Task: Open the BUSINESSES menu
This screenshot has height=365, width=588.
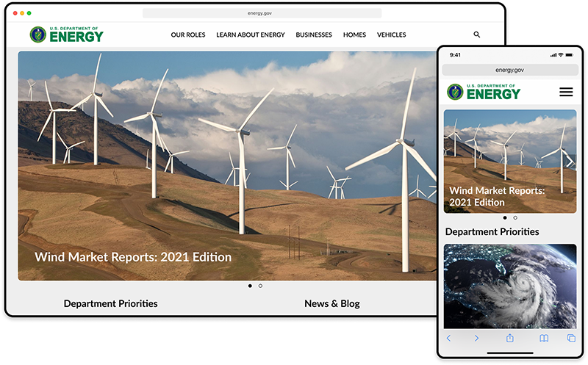Action: pos(314,35)
